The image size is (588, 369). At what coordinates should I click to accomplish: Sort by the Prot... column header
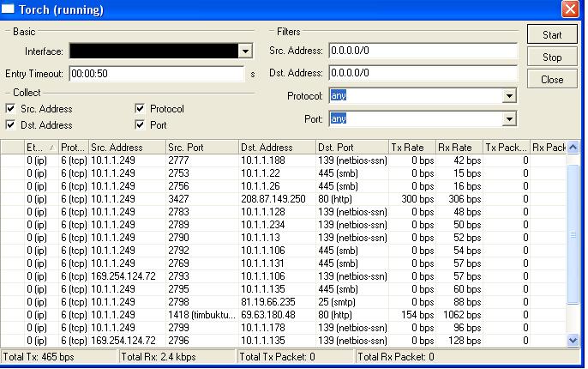coord(74,148)
